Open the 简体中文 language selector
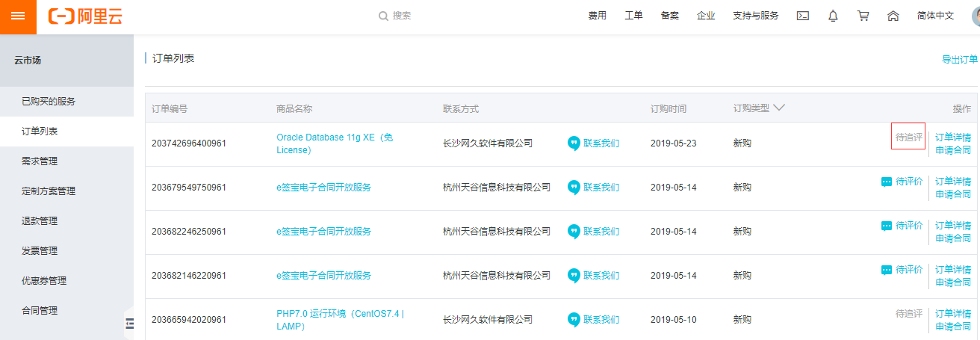The image size is (980, 340). click(x=935, y=16)
